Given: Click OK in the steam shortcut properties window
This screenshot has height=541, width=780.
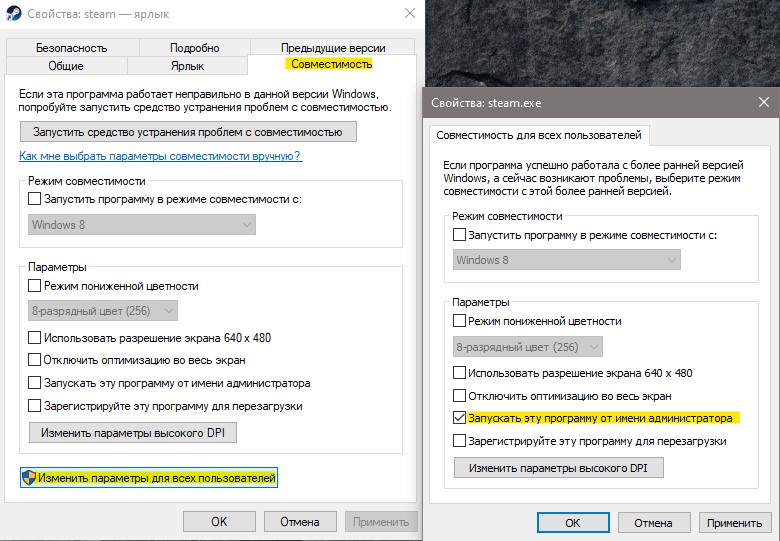Looking at the screenshot, I should click(x=219, y=522).
